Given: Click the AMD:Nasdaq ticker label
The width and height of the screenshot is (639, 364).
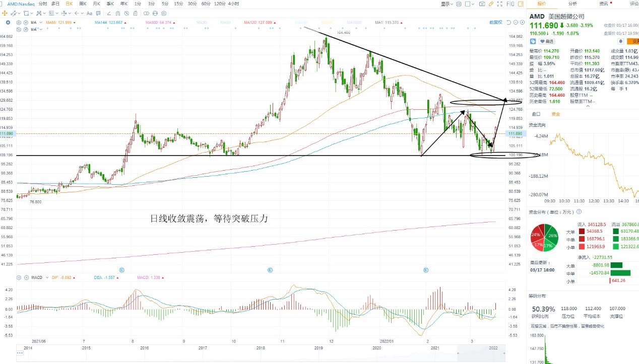Looking at the screenshot, I should tap(20, 4).
